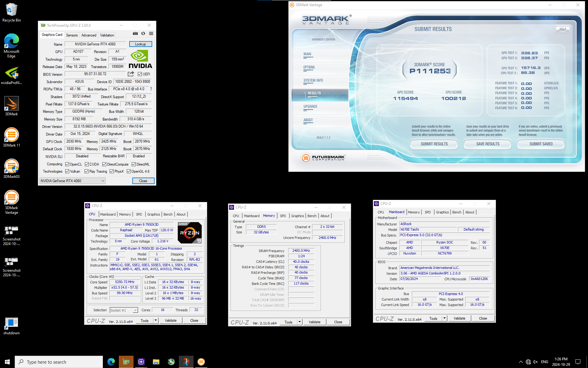Open the 3DMark 11 desktop shortcut
The height and width of the screenshot is (368, 588).
(12, 137)
